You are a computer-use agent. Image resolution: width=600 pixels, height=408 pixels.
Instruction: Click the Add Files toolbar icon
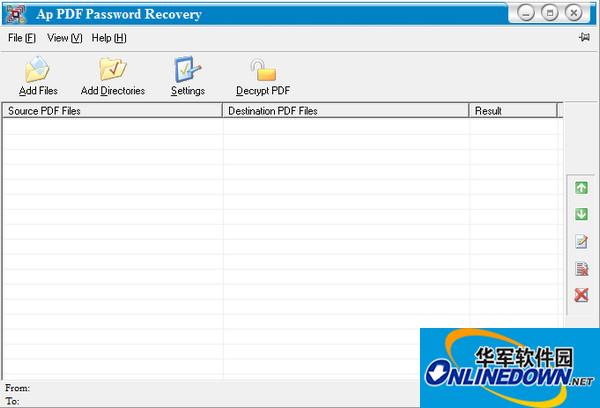[38, 69]
